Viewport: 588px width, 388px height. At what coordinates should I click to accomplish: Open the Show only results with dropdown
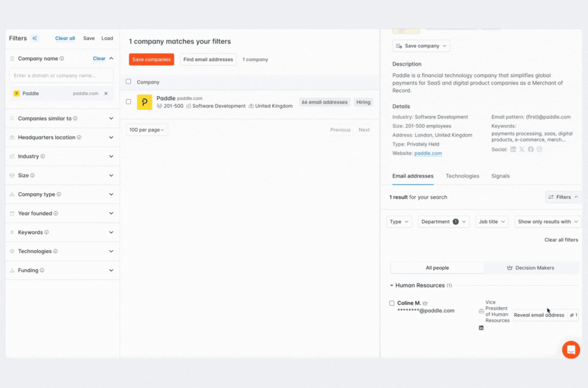(x=548, y=222)
